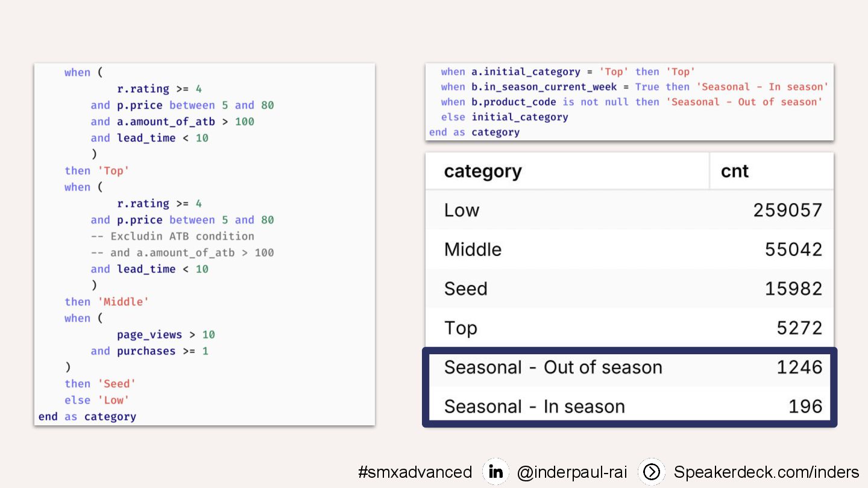Click the 259057 count value
The width and height of the screenshot is (868, 488).
click(x=787, y=210)
